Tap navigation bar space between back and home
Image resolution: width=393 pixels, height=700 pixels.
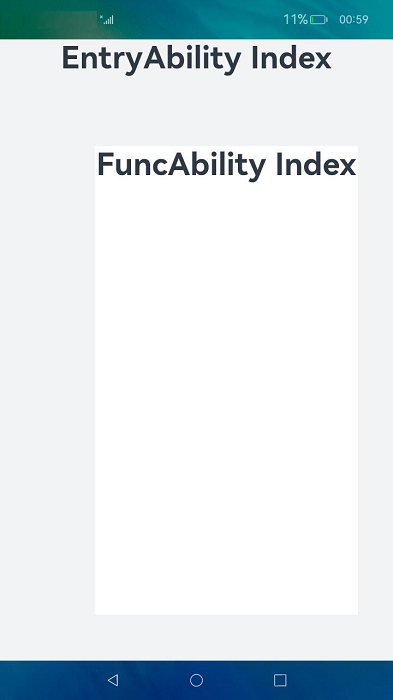click(x=154, y=680)
